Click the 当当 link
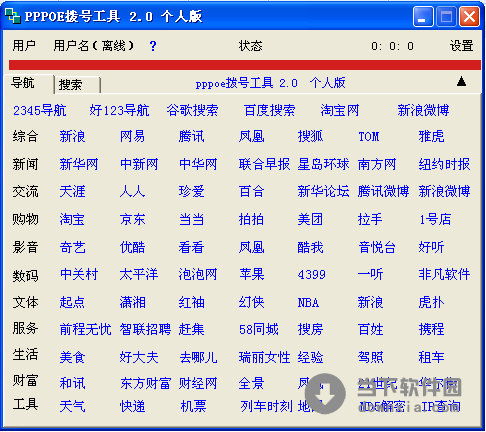 coord(191,220)
